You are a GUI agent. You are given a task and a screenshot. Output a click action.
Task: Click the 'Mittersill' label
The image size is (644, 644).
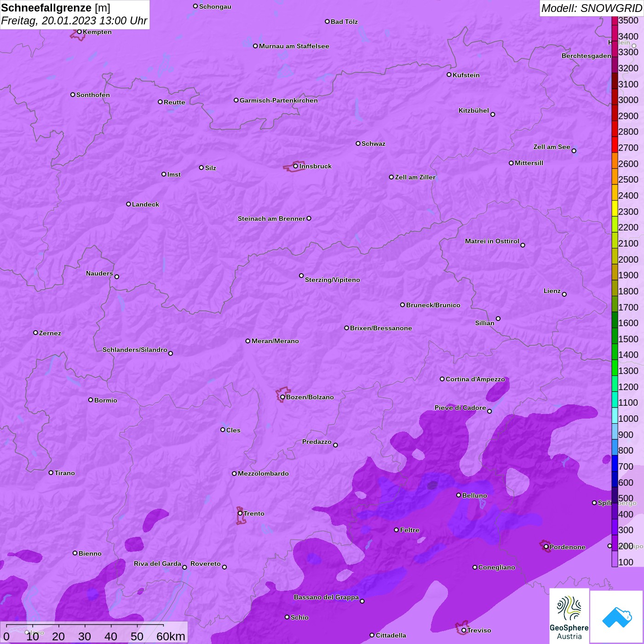pos(529,163)
